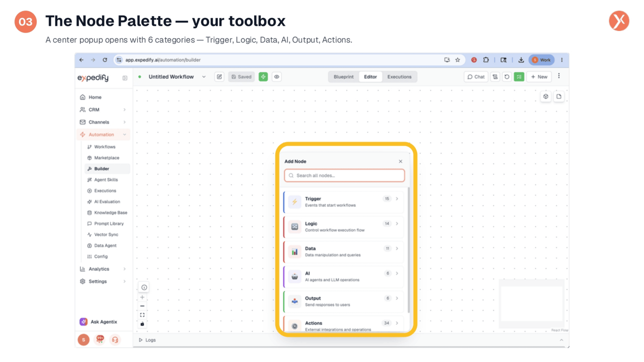Close the Add Node popup
The image size is (644, 362).
tap(400, 161)
